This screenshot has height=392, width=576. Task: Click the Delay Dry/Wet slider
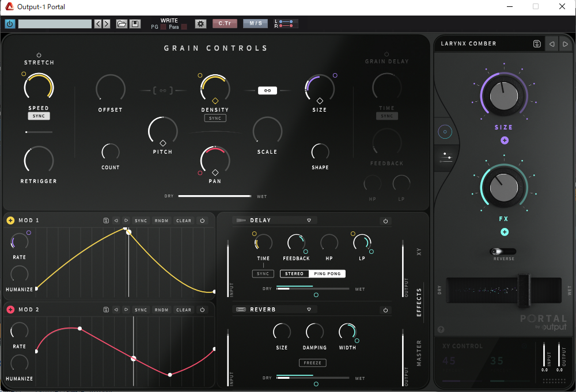(313, 289)
